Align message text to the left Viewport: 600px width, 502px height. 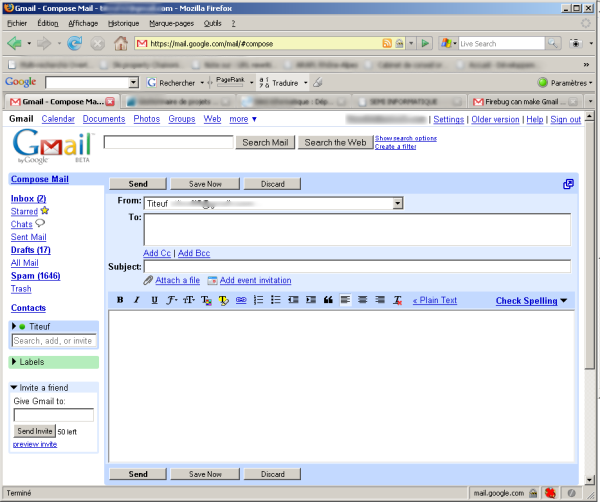[345, 300]
